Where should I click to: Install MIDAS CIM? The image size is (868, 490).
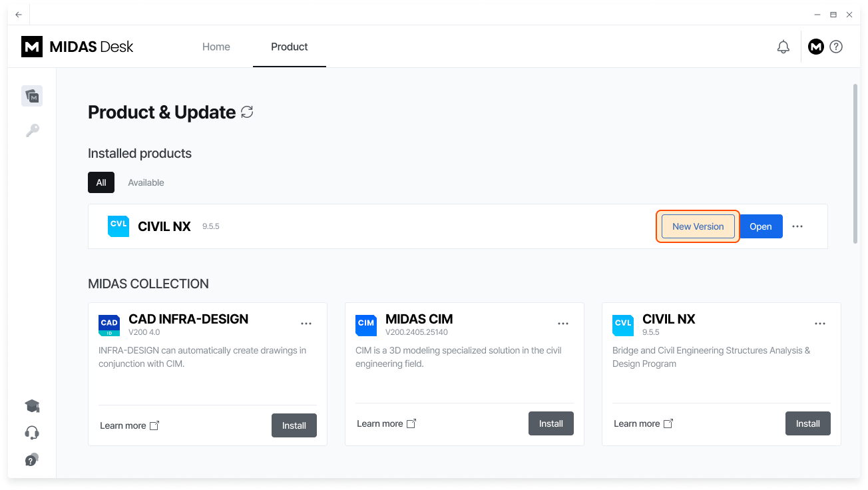pyautogui.click(x=551, y=423)
